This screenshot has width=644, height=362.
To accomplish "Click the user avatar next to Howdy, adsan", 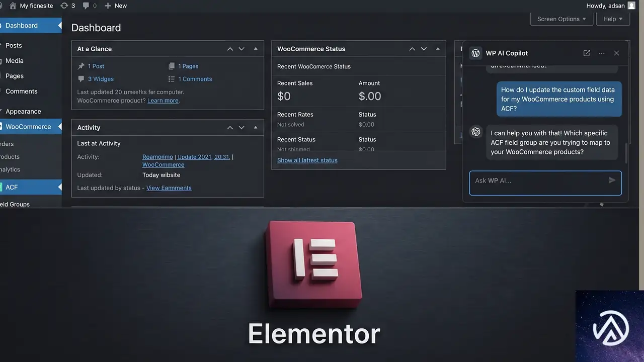I will tap(631, 6).
